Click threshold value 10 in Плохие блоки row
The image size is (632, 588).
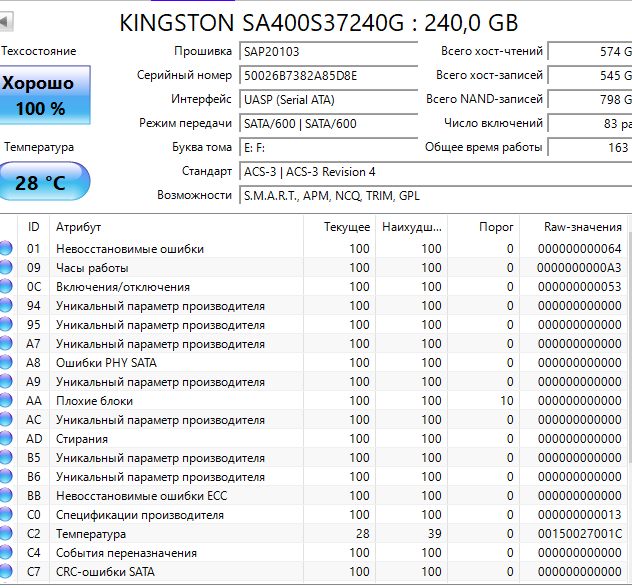(507, 400)
